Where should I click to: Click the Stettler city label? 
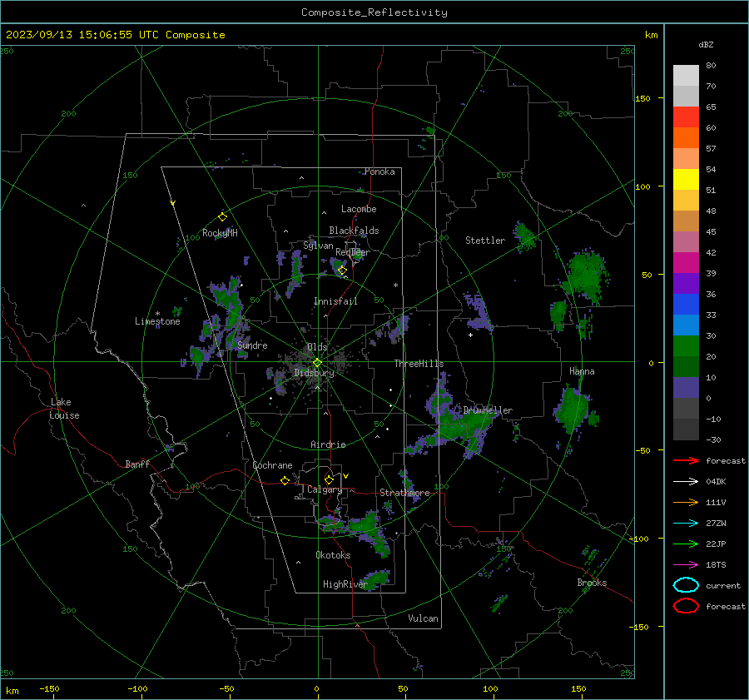485,241
